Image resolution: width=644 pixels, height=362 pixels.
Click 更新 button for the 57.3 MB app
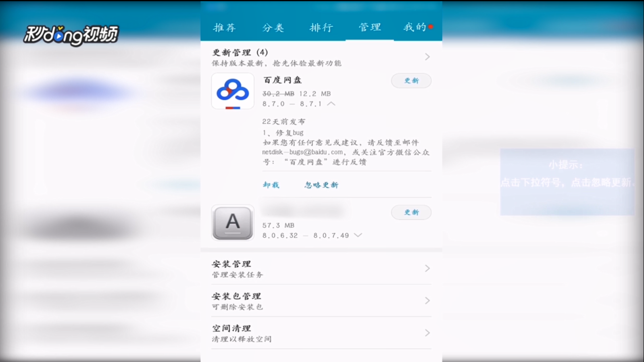(x=411, y=212)
